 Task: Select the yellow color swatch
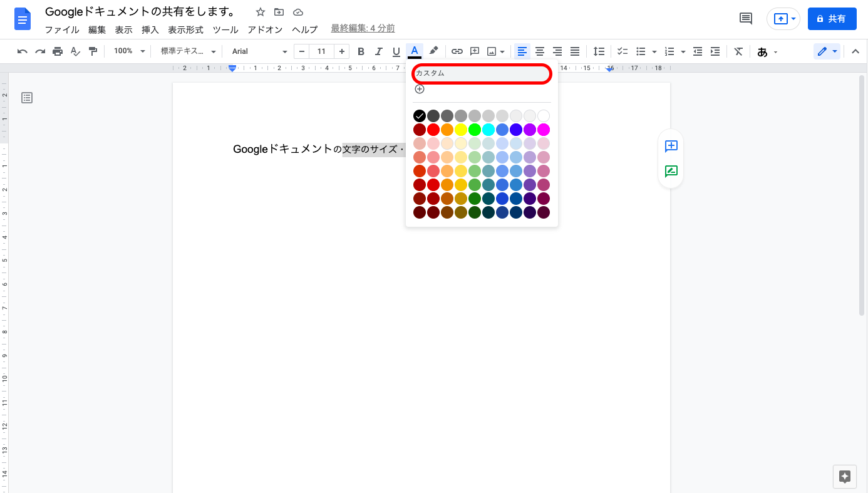coord(461,130)
